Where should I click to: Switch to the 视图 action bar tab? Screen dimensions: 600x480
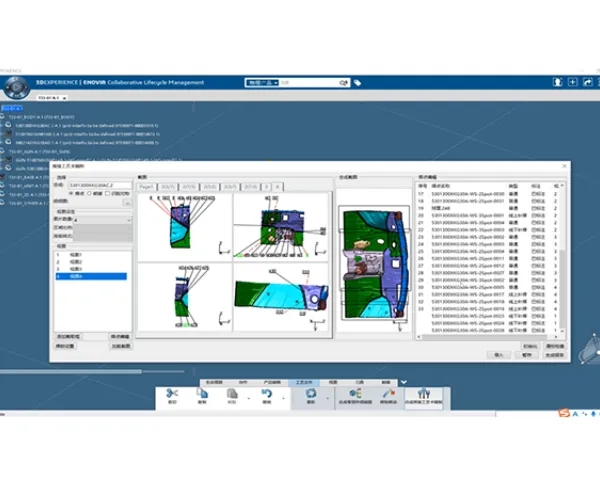tap(333, 382)
